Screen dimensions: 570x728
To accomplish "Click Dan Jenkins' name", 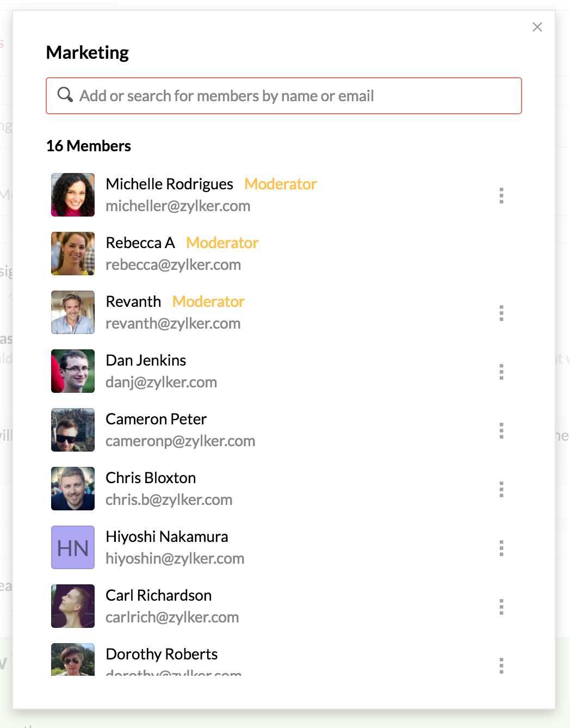I will (x=146, y=360).
